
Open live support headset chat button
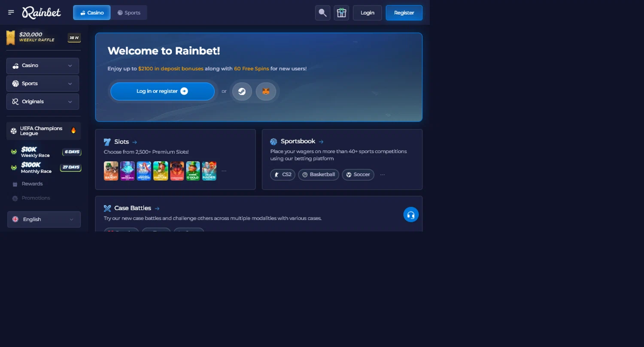[411, 214]
